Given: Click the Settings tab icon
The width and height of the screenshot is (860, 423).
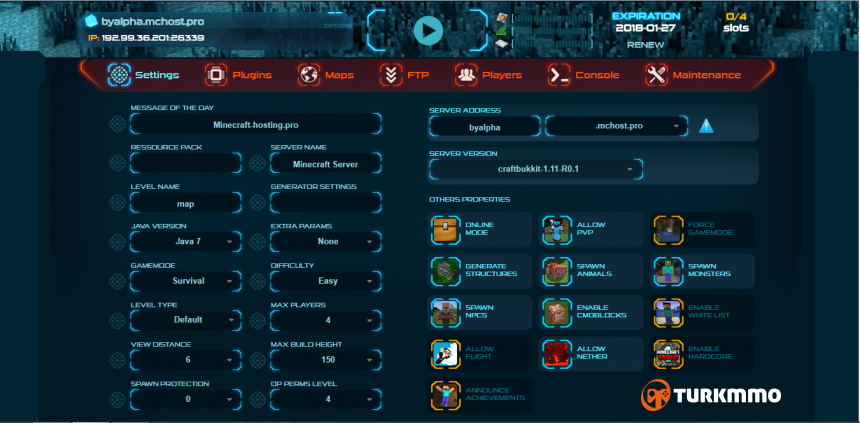Looking at the screenshot, I should (x=119, y=75).
